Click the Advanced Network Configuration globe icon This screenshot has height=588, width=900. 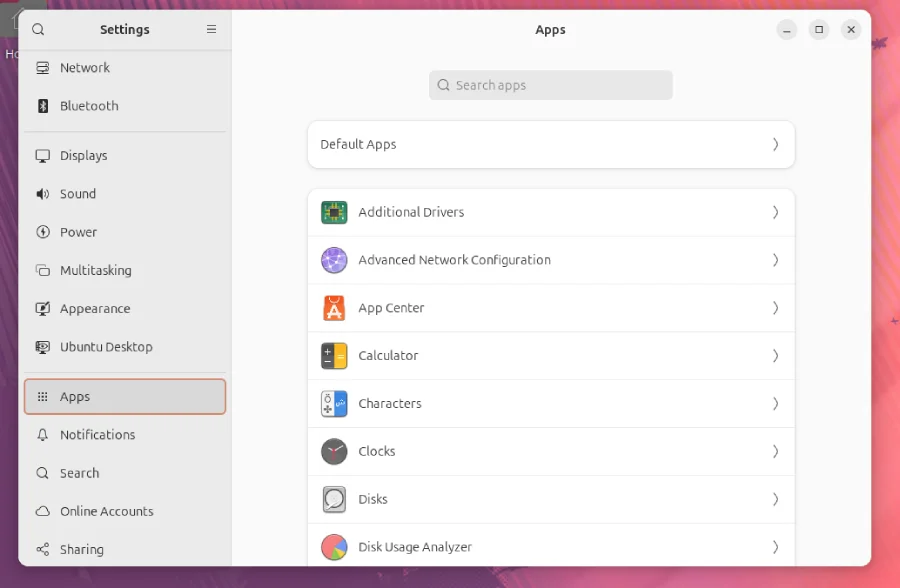coord(333,260)
